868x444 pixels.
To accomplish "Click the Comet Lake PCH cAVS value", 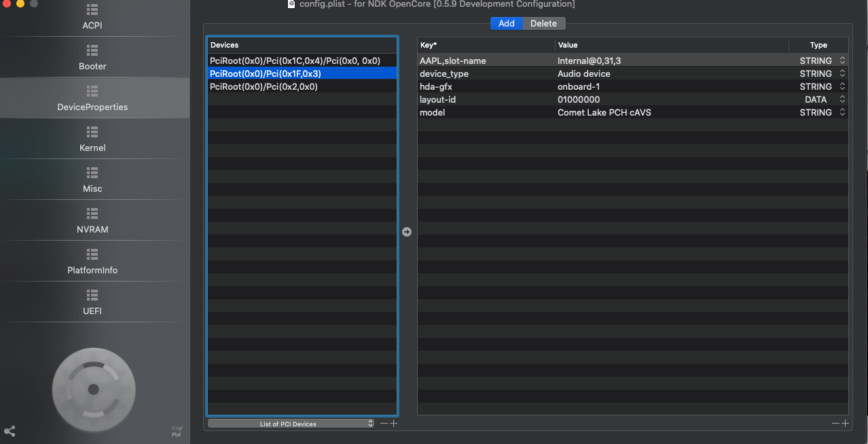I will (604, 112).
